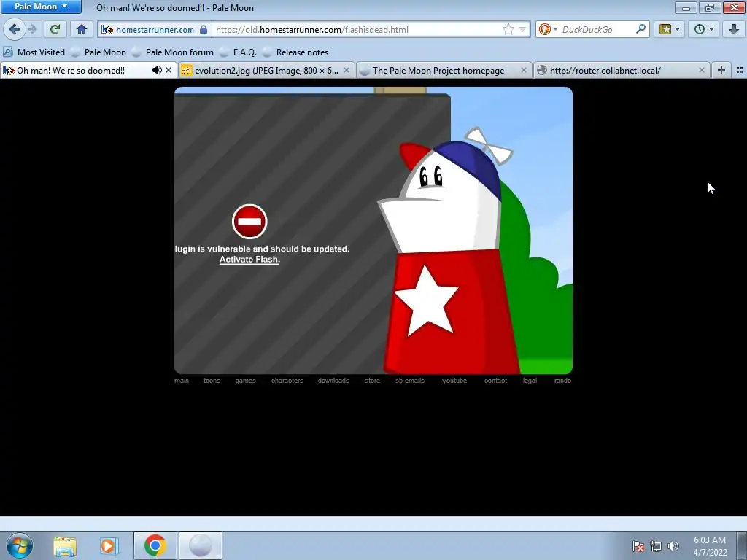Viewport: 747px width, 560px height.
Task: Open a new tab with the plus button
Action: pos(721,71)
